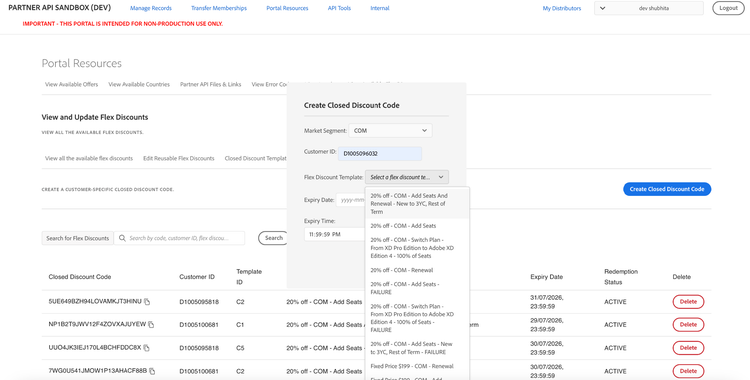Open the Market Segment COM dropdown

point(390,130)
